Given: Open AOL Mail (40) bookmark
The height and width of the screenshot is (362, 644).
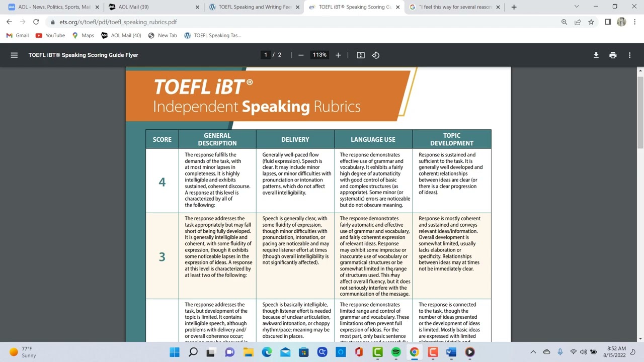Looking at the screenshot, I should [x=121, y=36].
